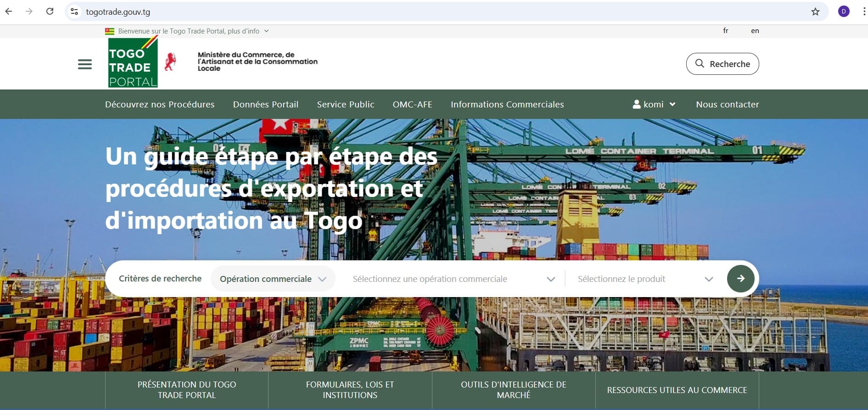The image size is (868, 410).
Task: Switch the site language to en
Action: (755, 31)
